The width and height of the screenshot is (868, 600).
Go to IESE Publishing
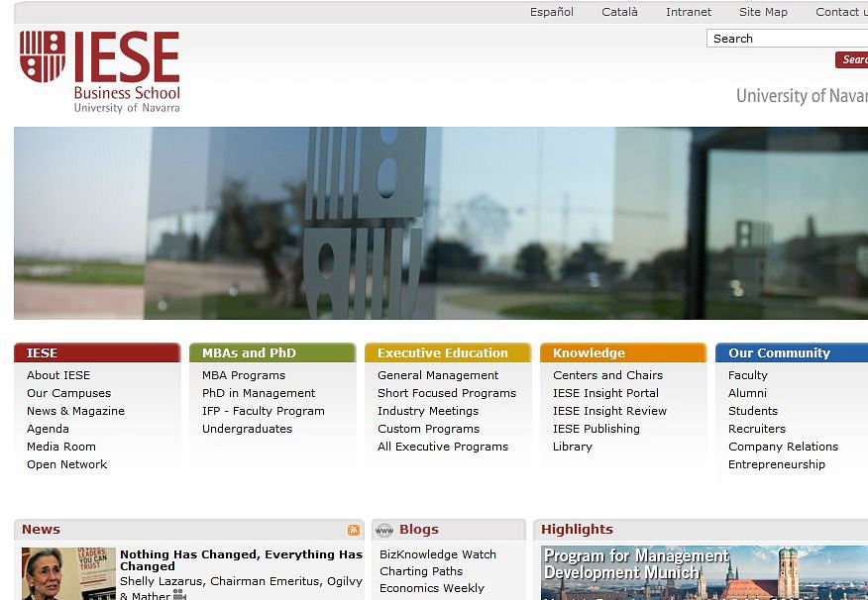(597, 429)
